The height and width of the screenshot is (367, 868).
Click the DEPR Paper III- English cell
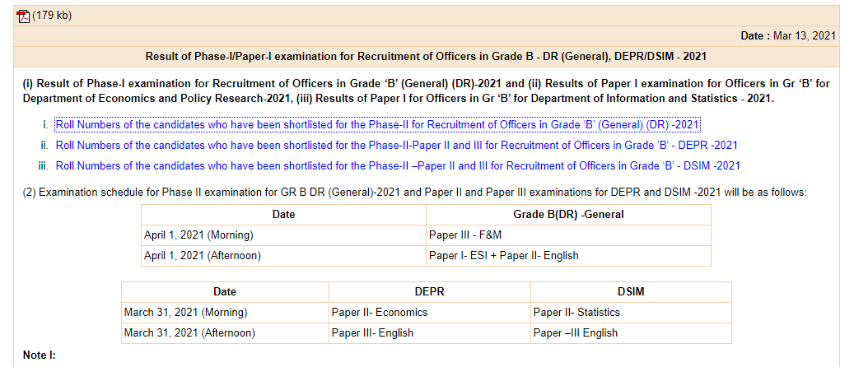click(372, 333)
